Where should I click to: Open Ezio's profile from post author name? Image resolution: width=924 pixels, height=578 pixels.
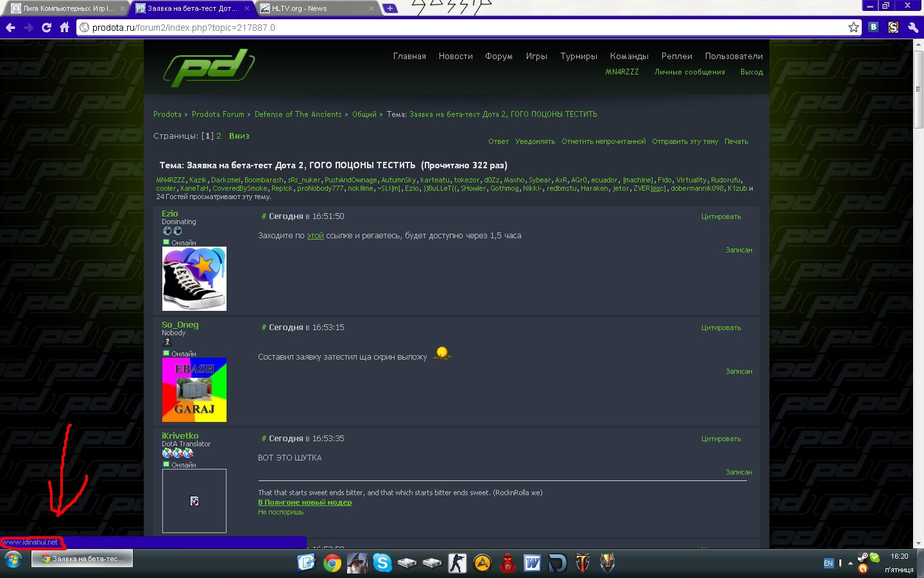coord(170,214)
